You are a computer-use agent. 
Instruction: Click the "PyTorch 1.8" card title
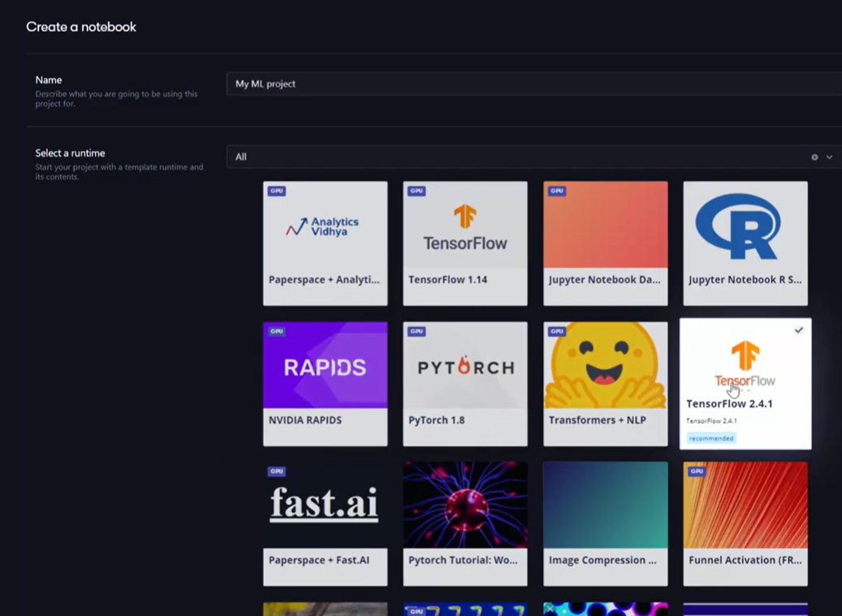tap(437, 420)
